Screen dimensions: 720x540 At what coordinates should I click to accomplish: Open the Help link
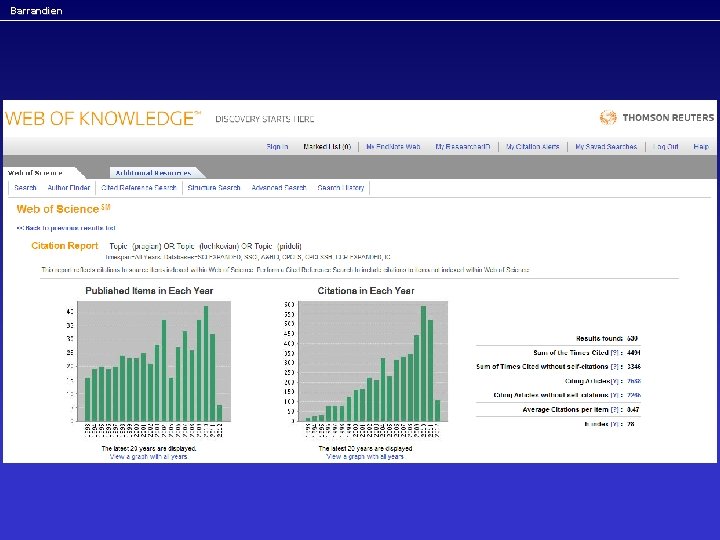(701, 146)
